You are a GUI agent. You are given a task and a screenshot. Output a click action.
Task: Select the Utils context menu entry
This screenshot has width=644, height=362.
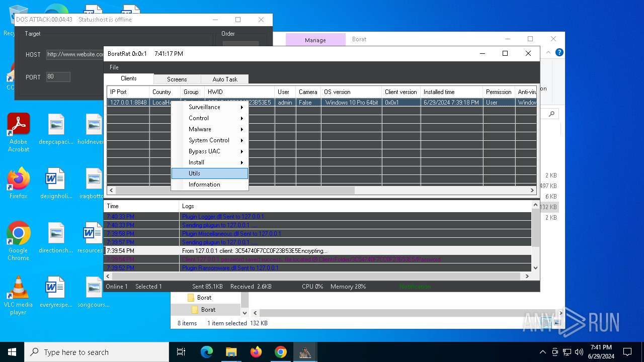coord(210,173)
